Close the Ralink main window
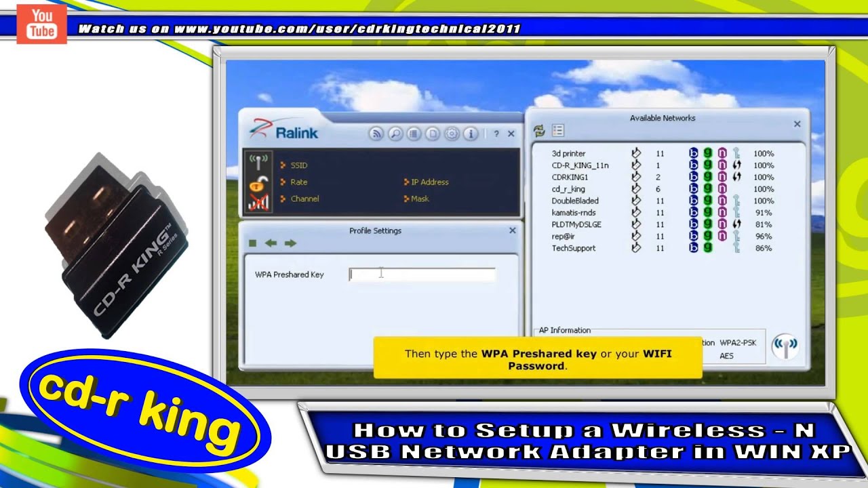Viewport: 868px width, 488px height. click(x=511, y=134)
